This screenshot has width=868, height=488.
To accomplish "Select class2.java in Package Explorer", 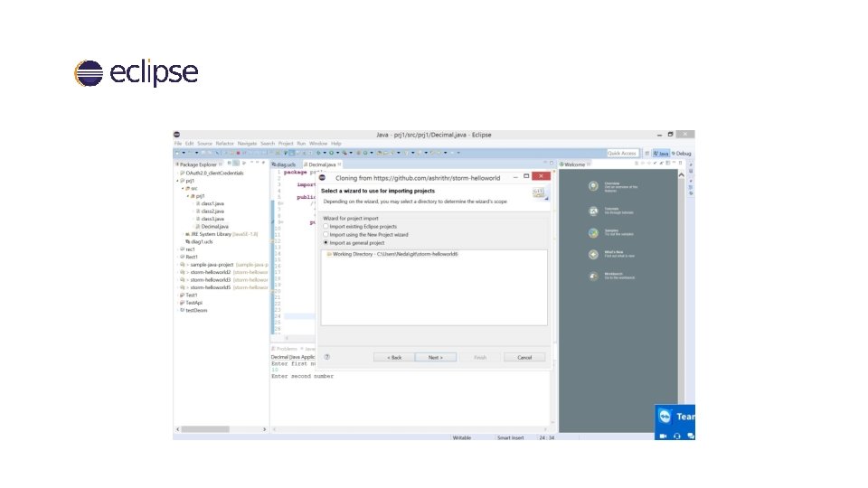I will [x=211, y=211].
